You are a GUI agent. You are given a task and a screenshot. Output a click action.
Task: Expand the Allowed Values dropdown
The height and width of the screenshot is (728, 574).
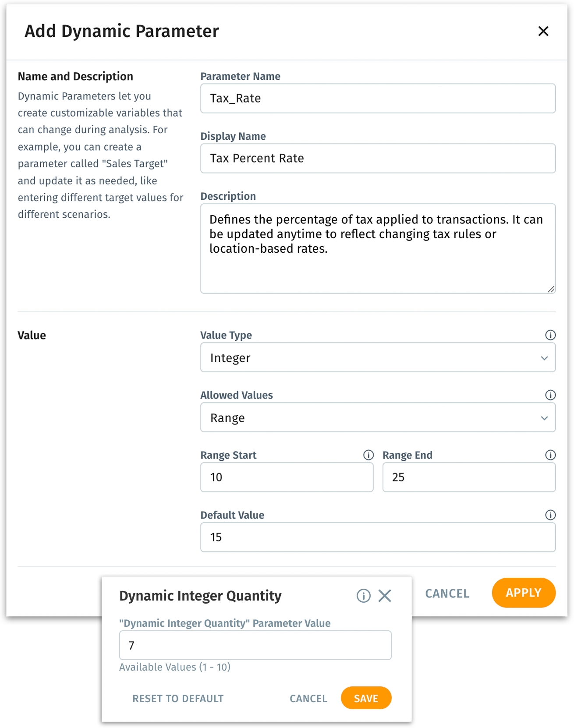(x=378, y=418)
